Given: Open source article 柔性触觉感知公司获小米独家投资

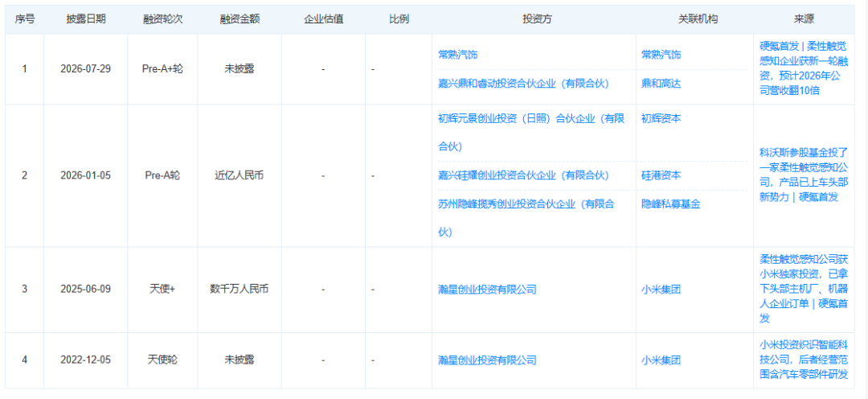Looking at the screenshot, I should coord(804,290).
